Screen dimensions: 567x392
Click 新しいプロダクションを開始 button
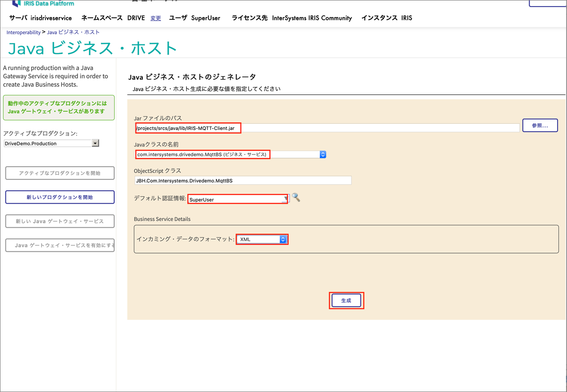(x=60, y=197)
